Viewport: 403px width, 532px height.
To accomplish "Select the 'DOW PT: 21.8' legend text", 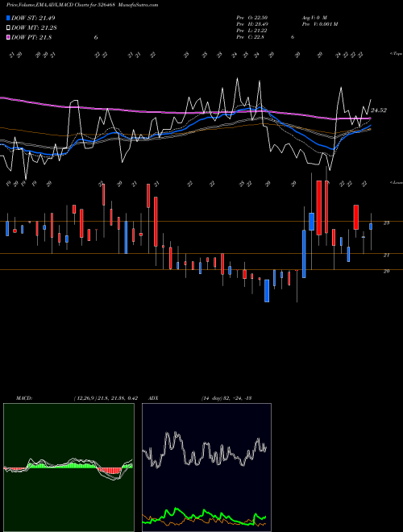I will pos(31,38).
